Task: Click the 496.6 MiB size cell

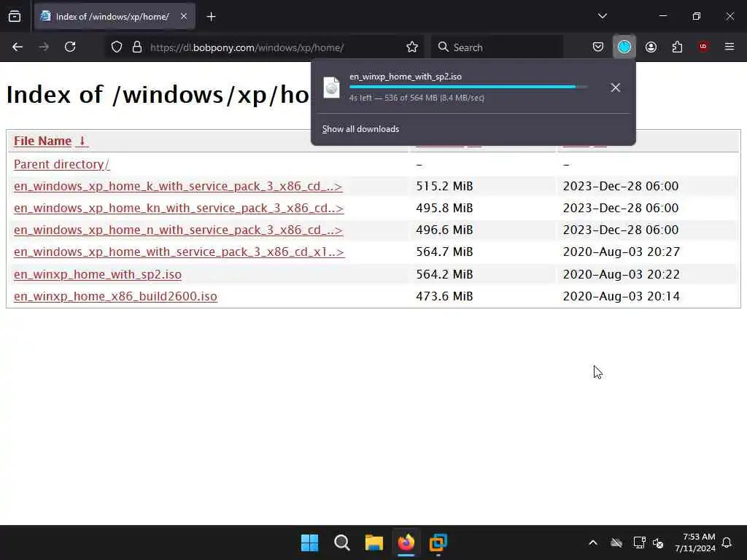Action: [444, 230]
